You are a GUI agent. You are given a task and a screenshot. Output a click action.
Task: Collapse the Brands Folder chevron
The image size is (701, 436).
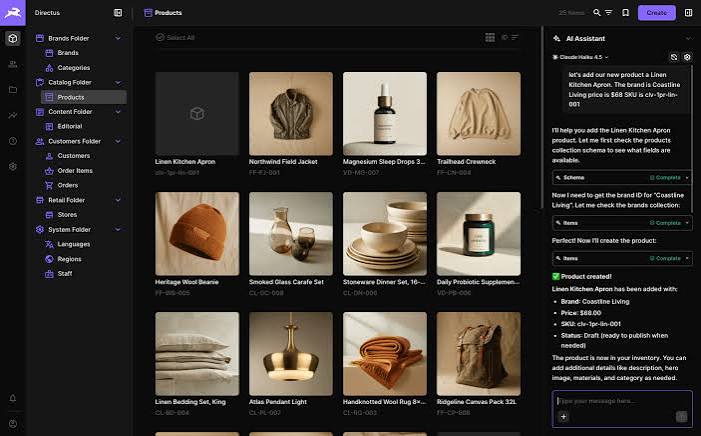pos(118,38)
